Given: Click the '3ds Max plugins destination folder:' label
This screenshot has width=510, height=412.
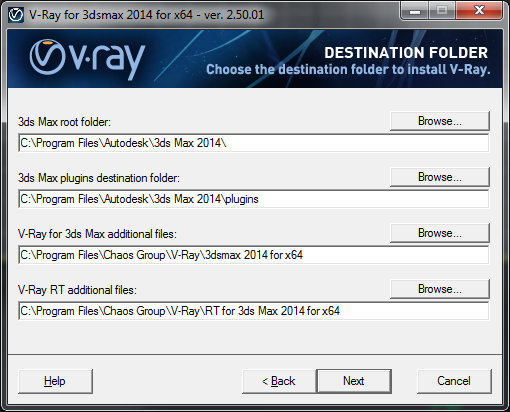Looking at the screenshot, I should click(x=99, y=178).
